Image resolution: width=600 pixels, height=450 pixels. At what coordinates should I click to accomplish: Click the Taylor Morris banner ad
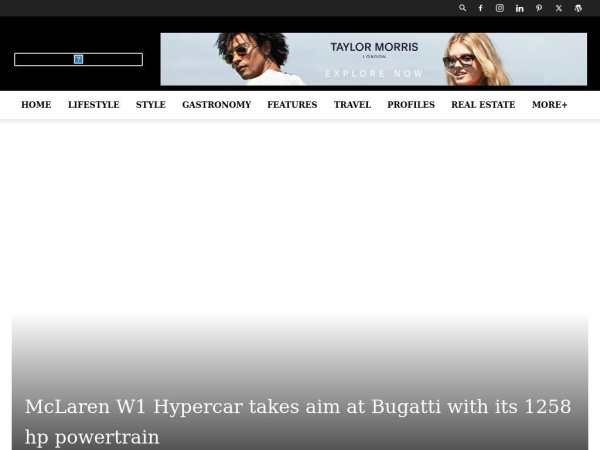point(373,59)
